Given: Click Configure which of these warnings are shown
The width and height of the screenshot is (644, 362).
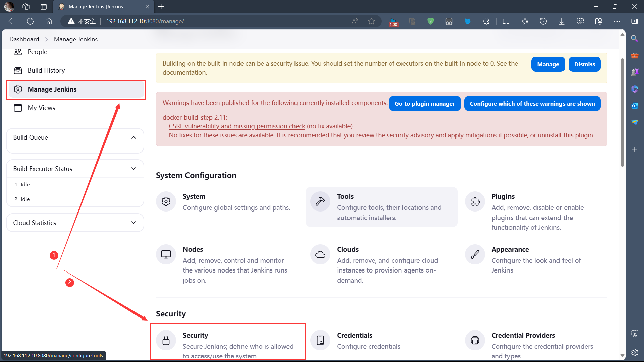Looking at the screenshot, I should tap(532, 104).
